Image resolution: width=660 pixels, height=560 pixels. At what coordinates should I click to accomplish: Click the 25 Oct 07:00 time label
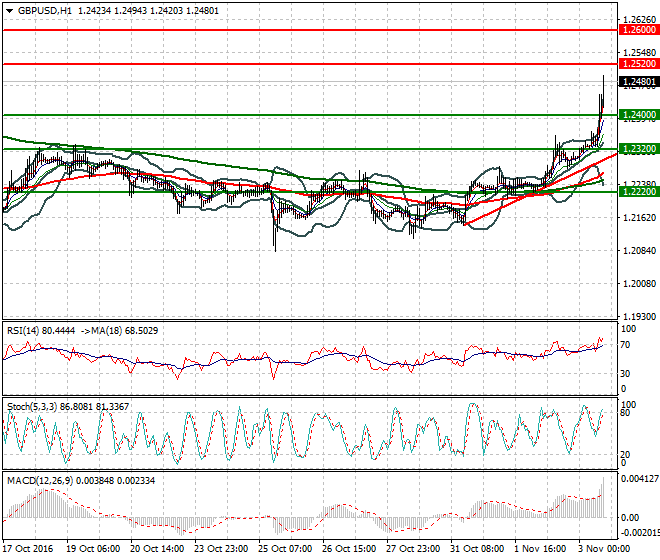[x=285, y=549]
